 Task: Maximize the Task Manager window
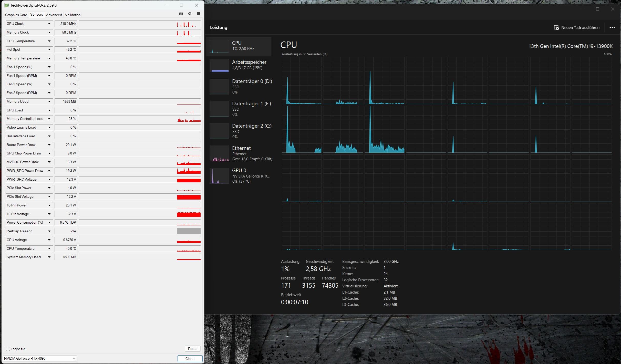pos(597,9)
